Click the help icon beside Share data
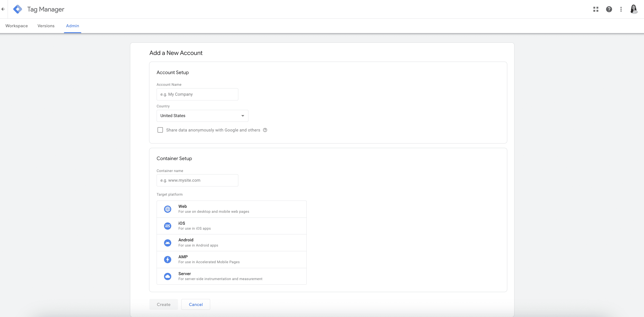 click(265, 130)
